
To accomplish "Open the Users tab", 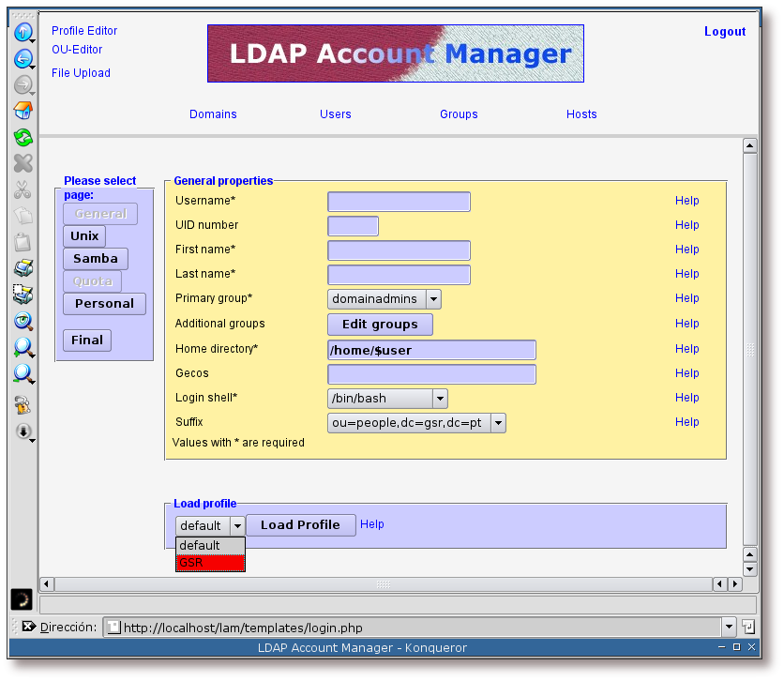I will pos(335,114).
